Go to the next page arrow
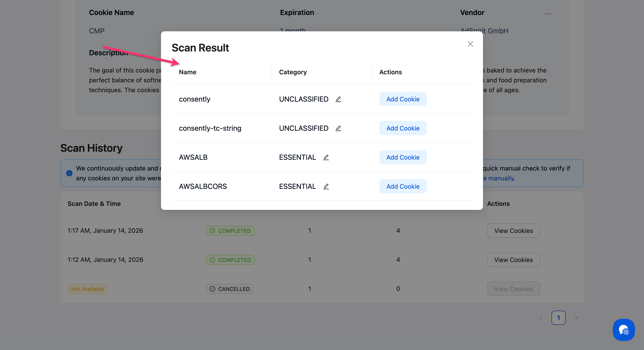 [576, 318]
